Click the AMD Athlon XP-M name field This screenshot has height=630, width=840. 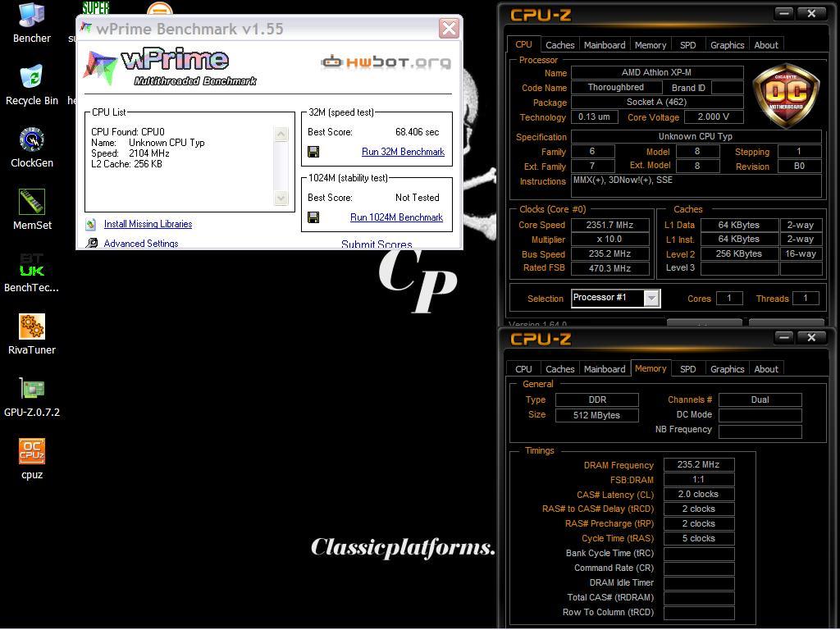[x=657, y=72]
